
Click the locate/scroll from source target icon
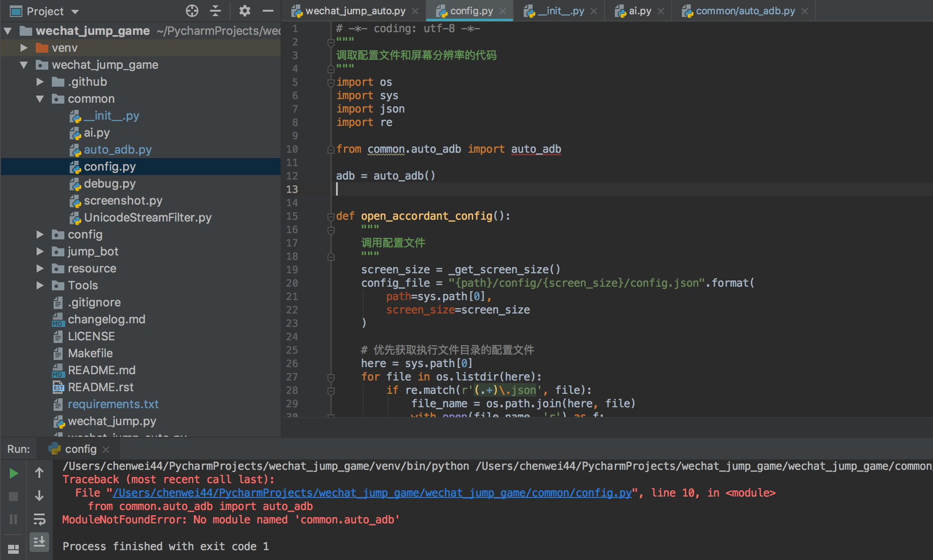coord(192,11)
